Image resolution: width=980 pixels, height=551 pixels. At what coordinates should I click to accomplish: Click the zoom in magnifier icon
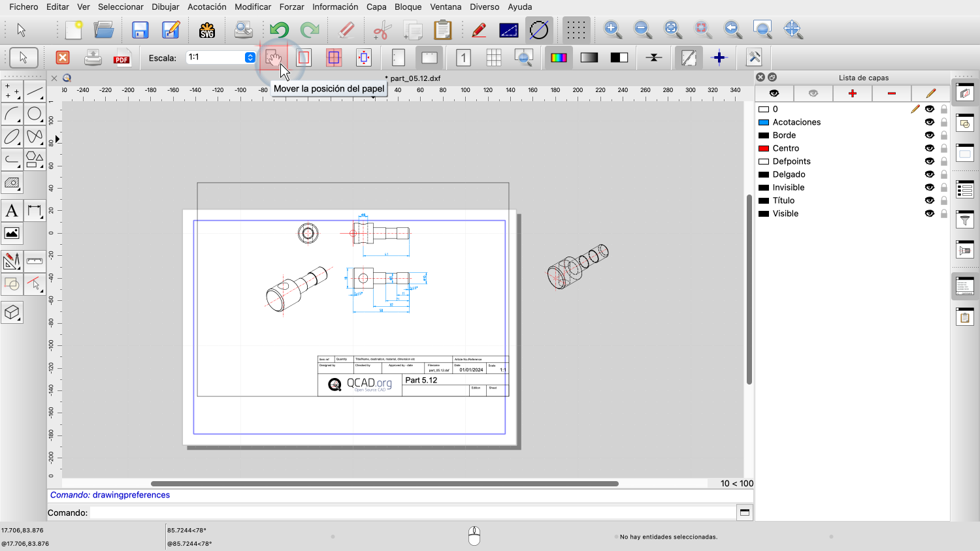(x=612, y=29)
